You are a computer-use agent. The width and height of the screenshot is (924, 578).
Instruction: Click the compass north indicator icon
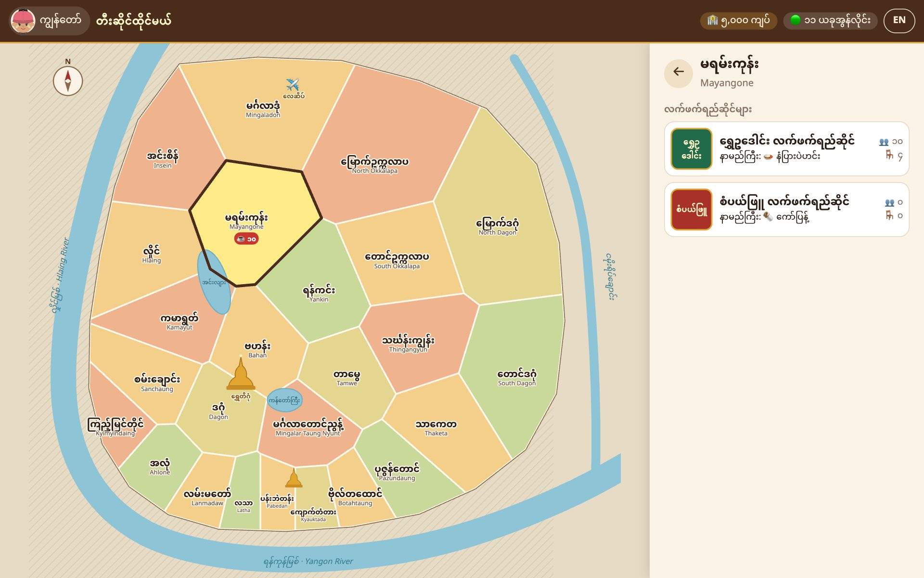(x=68, y=80)
